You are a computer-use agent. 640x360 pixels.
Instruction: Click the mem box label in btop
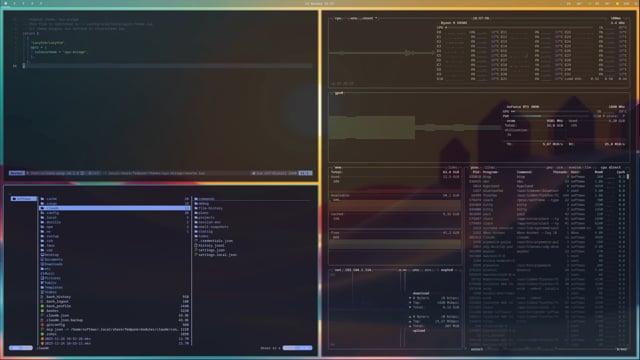coord(338,167)
